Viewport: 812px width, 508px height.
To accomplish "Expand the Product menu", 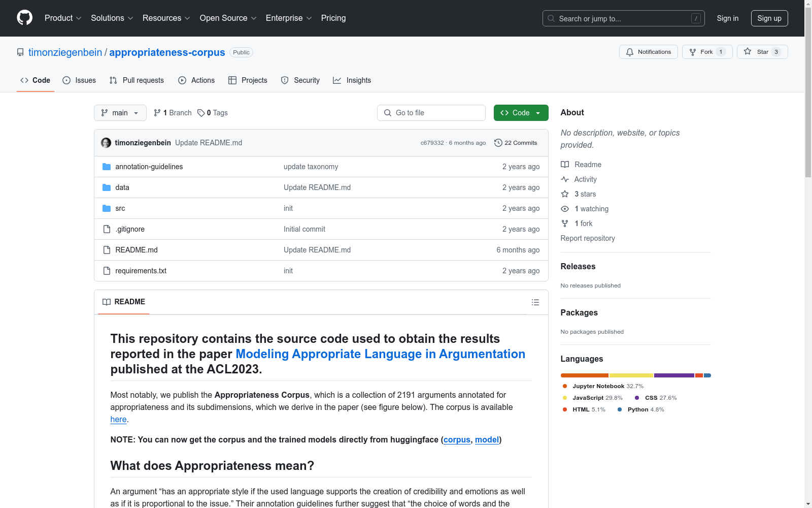I will (x=63, y=18).
